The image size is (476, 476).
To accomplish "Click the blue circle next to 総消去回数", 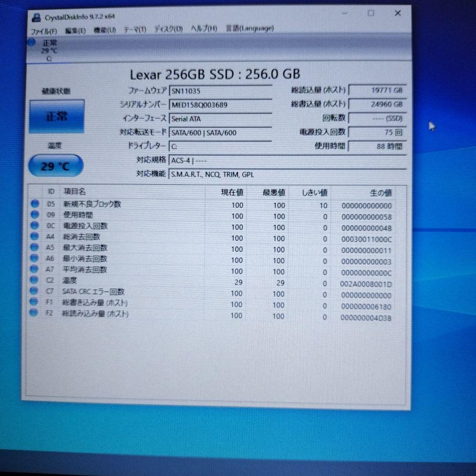I will click(x=33, y=237).
